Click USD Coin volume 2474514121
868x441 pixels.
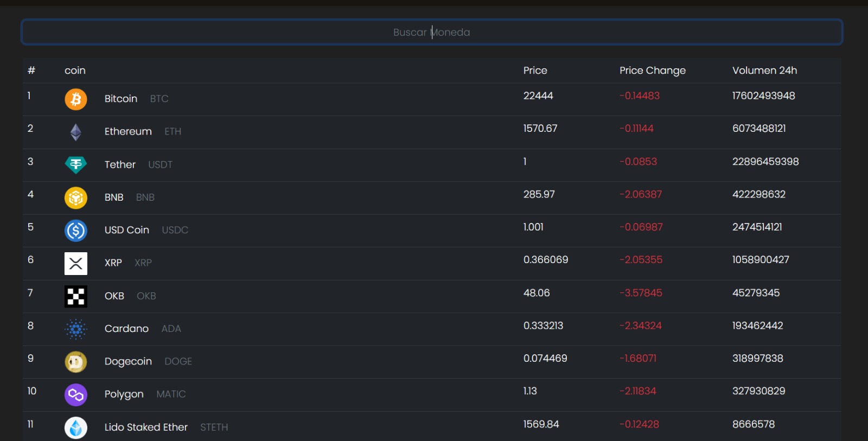click(x=757, y=227)
